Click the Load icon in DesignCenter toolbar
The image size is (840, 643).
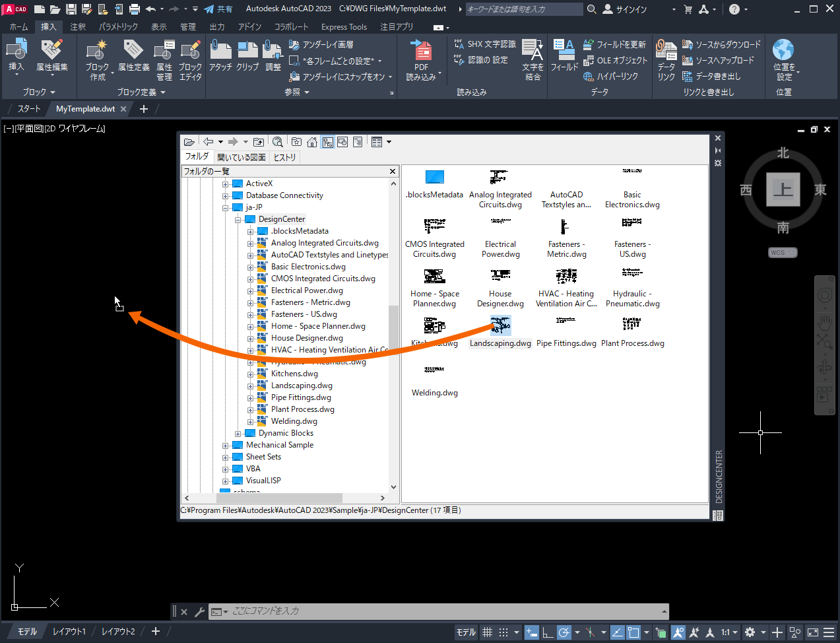[x=189, y=142]
